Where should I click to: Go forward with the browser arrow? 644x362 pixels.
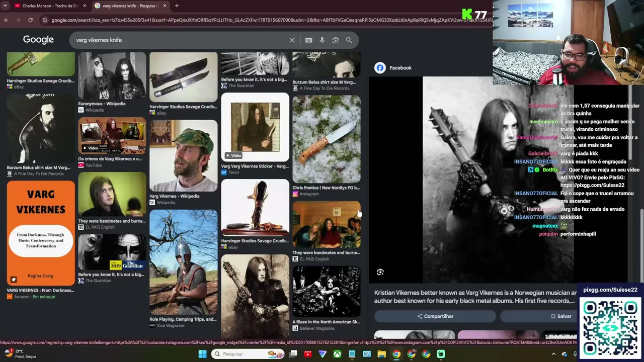[x=18, y=20]
